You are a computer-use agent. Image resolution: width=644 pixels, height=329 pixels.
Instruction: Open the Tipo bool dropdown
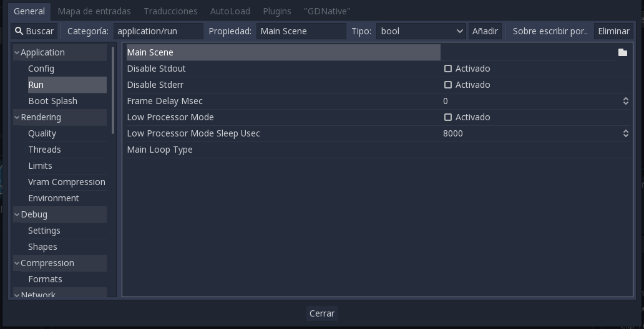(x=422, y=31)
